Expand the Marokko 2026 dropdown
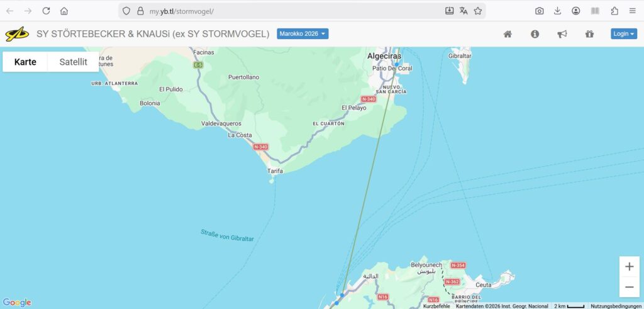The width and height of the screenshot is (644, 309). [303, 34]
